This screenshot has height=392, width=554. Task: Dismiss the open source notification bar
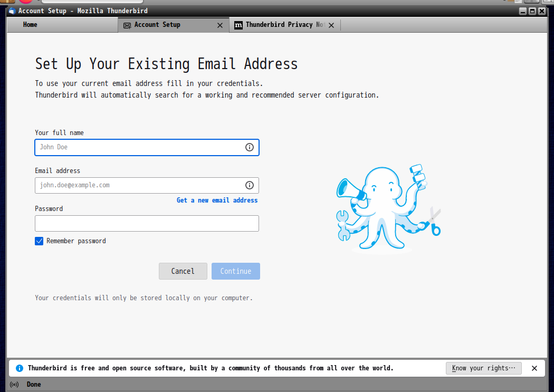tap(534, 368)
